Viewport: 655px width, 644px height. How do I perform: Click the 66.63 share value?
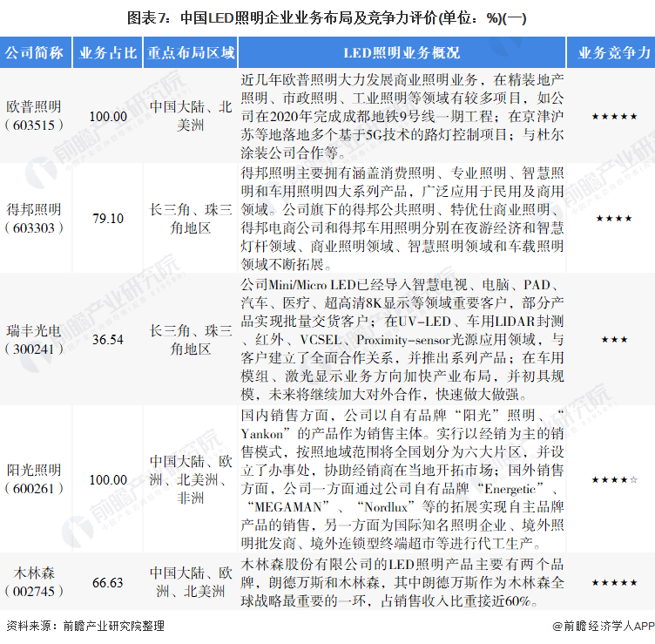108,583
